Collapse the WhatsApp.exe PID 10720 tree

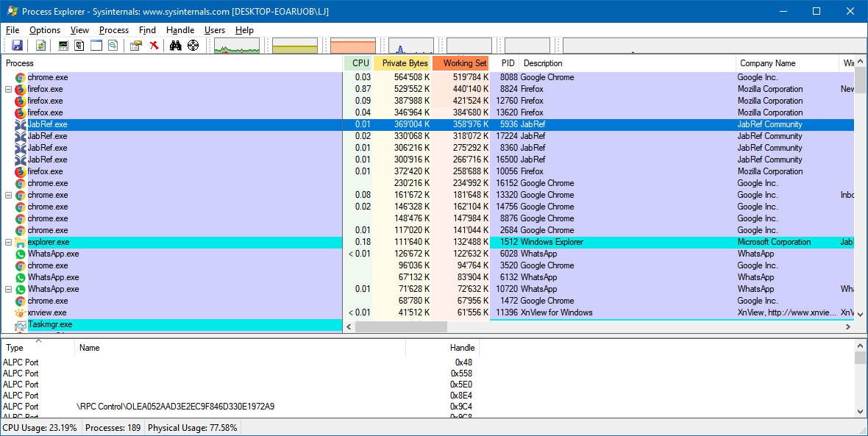8,289
